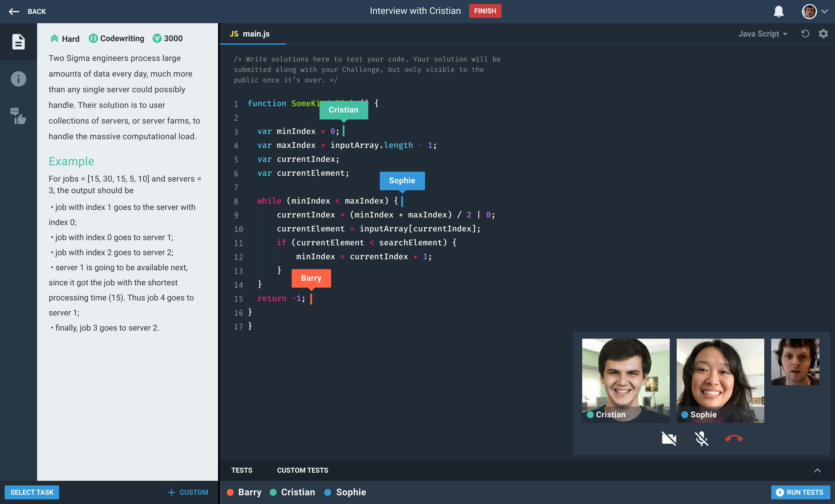
Task: Toggle the camera off button
Action: click(669, 438)
